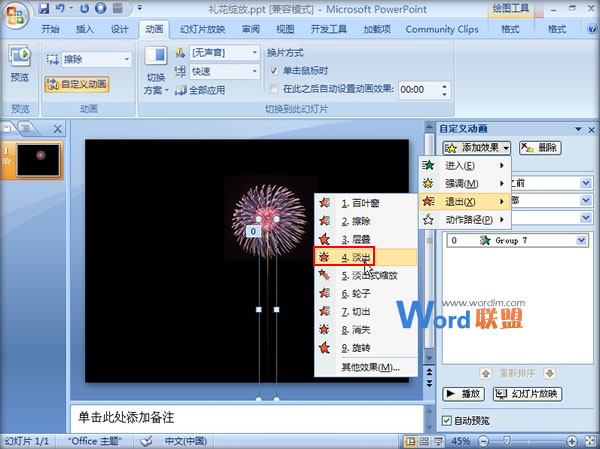Image resolution: width=600 pixels, height=449 pixels.
Task: Click the 删除 button in animation pane
Action: tap(540, 147)
